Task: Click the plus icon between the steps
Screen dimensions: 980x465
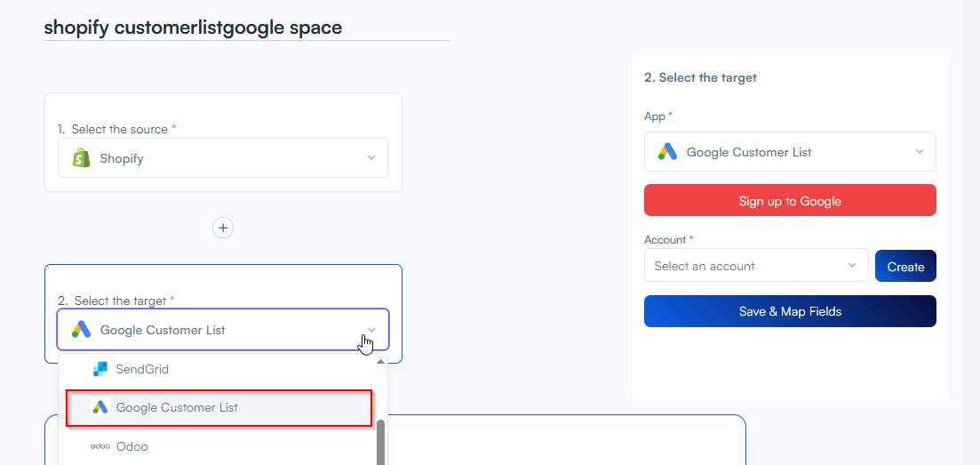Action: [223, 228]
